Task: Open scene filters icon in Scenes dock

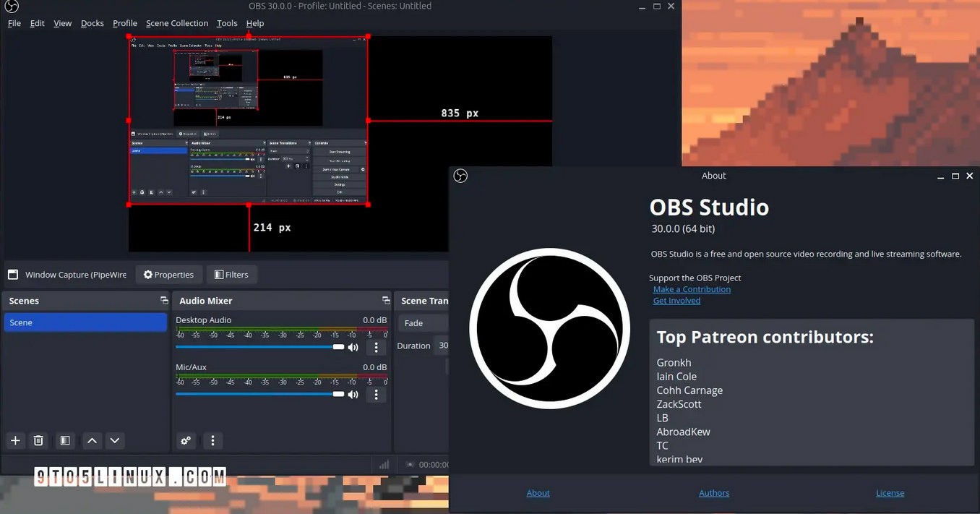Action: pos(65,440)
